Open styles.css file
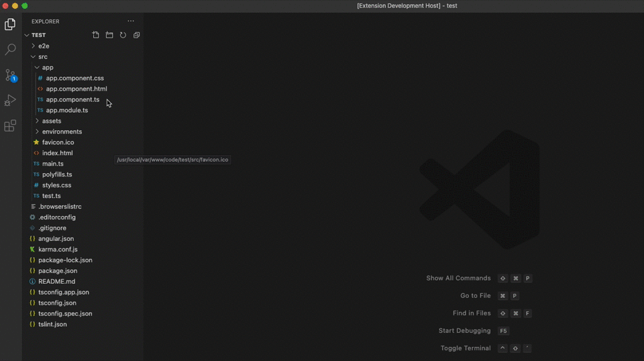644x361 pixels. coord(56,185)
